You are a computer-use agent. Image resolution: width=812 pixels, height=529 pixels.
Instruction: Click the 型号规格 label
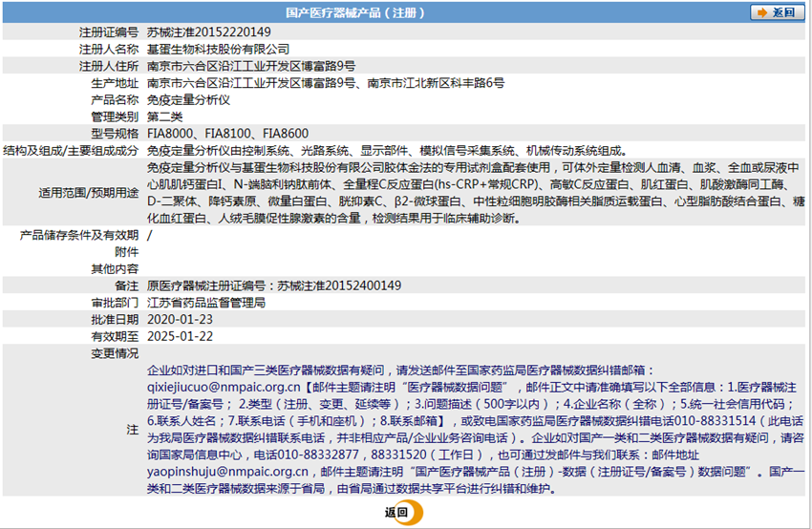pyautogui.click(x=115, y=134)
